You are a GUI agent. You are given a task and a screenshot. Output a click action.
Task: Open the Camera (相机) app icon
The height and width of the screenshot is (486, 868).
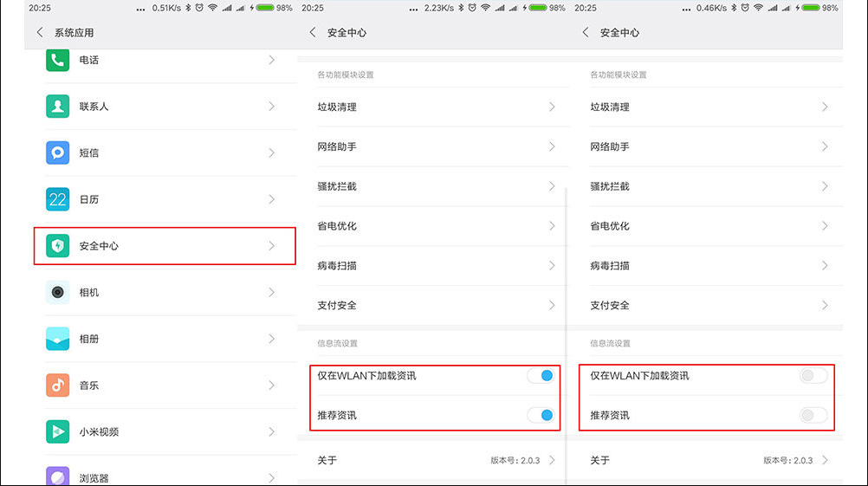[x=57, y=292]
